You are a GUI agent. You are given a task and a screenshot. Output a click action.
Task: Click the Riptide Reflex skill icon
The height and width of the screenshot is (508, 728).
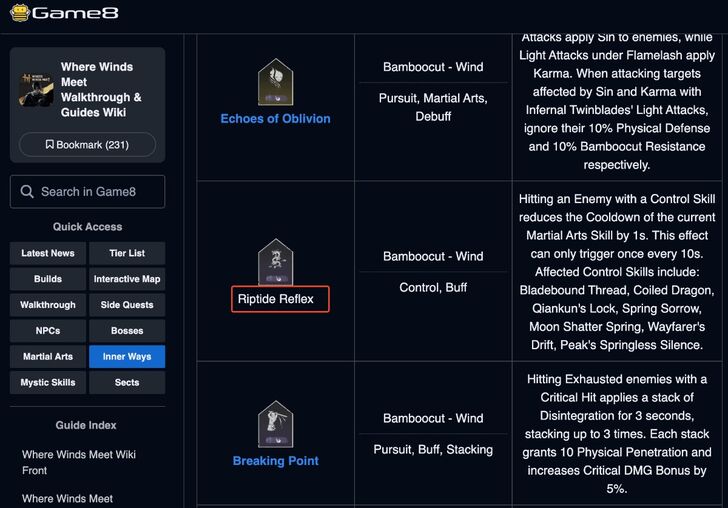pyautogui.click(x=275, y=262)
